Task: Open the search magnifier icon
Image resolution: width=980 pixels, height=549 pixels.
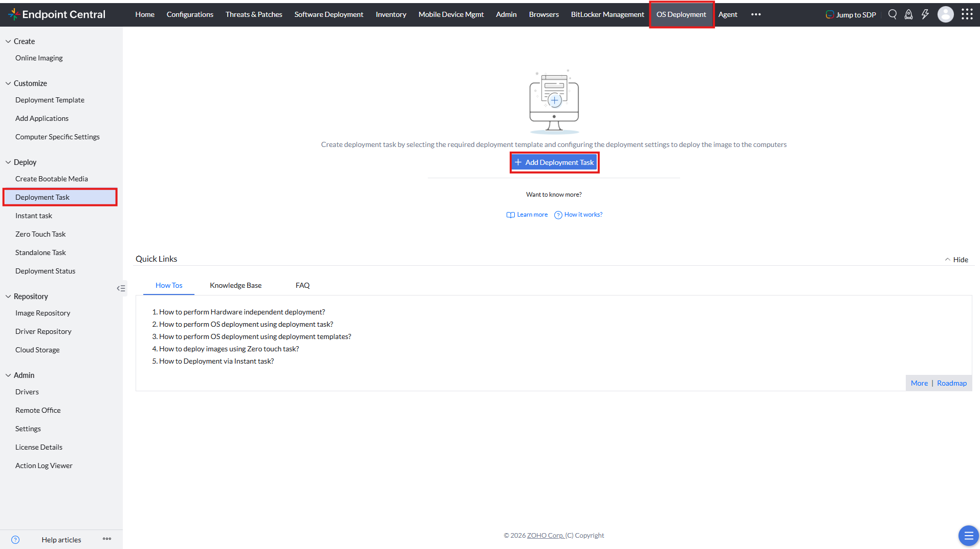Action: tap(892, 14)
